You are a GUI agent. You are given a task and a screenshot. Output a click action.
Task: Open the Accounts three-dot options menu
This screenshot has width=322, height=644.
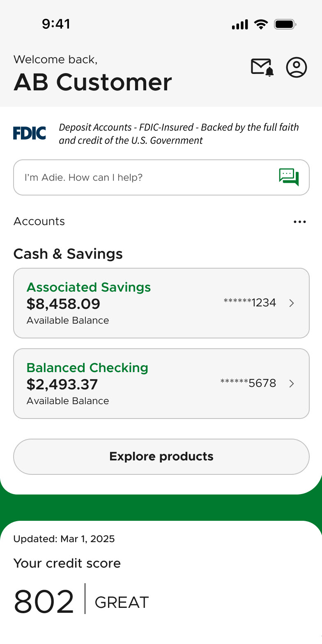click(300, 222)
